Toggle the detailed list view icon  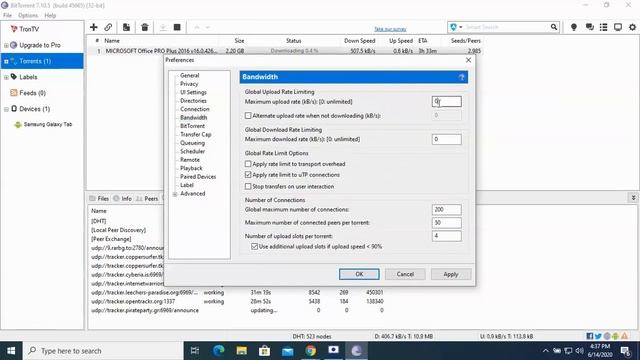click(603, 27)
